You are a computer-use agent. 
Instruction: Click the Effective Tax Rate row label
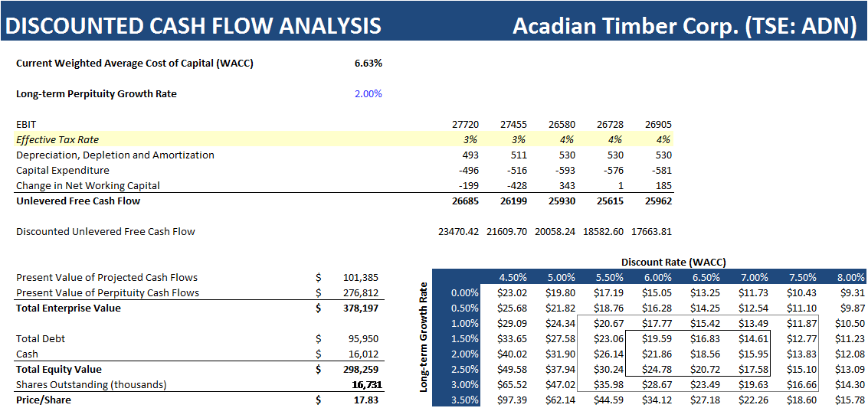click(57, 140)
